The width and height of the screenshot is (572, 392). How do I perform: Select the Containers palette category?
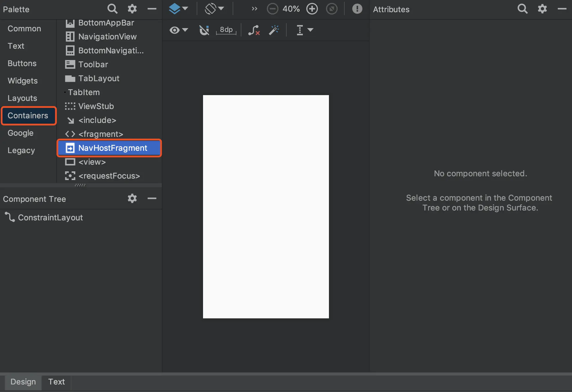click(x=28, y=116)
